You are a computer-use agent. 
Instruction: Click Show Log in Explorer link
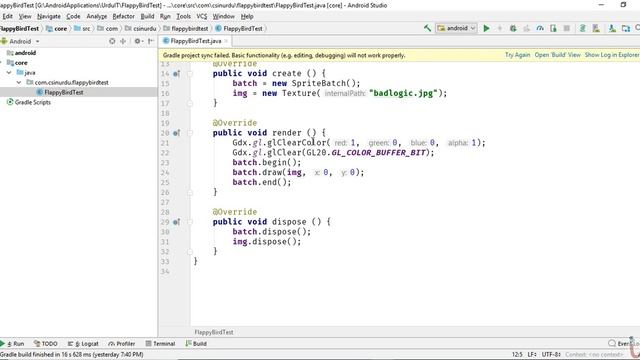pyautogui.click(x=612, y=55)
